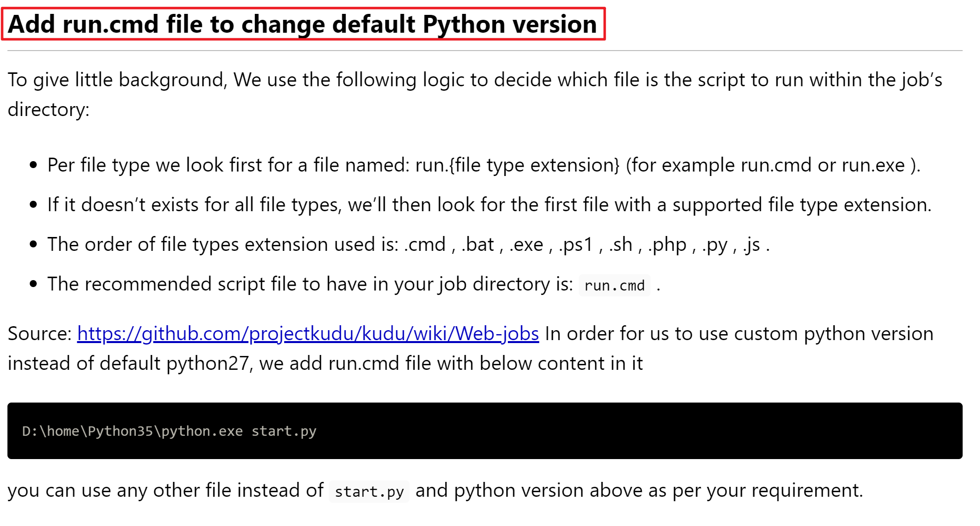Click the '.ps1' extension in the list
980x526 pixels.
576,244
